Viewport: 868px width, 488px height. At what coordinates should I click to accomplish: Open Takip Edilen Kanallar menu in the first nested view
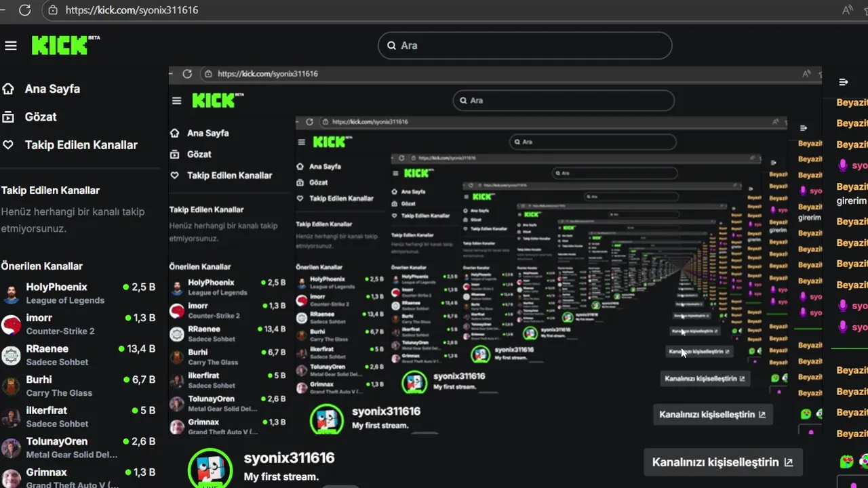tap(229, 176)
